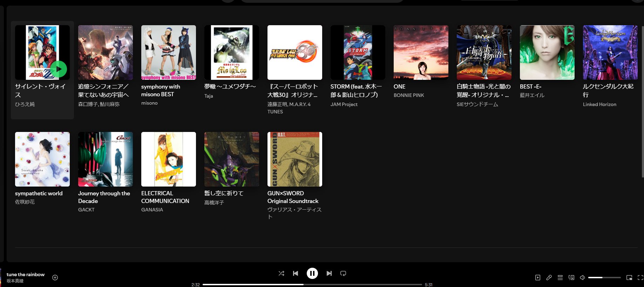Skip to previous track

296,273
